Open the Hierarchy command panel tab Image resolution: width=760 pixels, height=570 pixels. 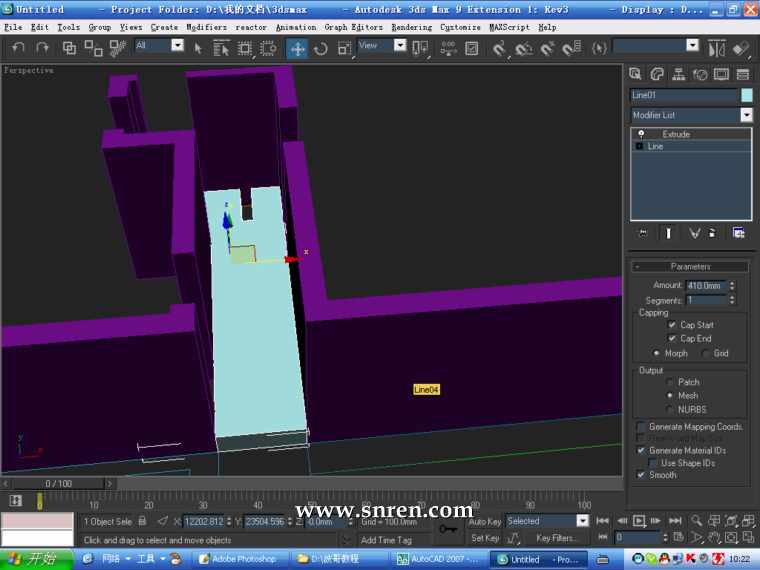(x=678, y=74)
